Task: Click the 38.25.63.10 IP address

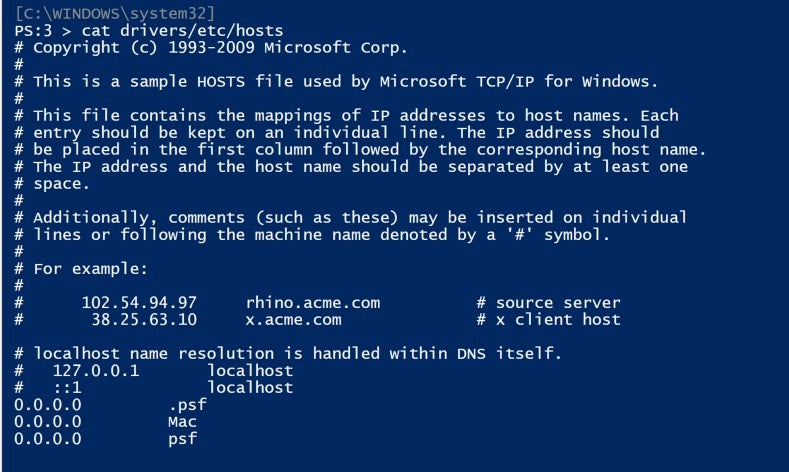Action: [149, 320]
